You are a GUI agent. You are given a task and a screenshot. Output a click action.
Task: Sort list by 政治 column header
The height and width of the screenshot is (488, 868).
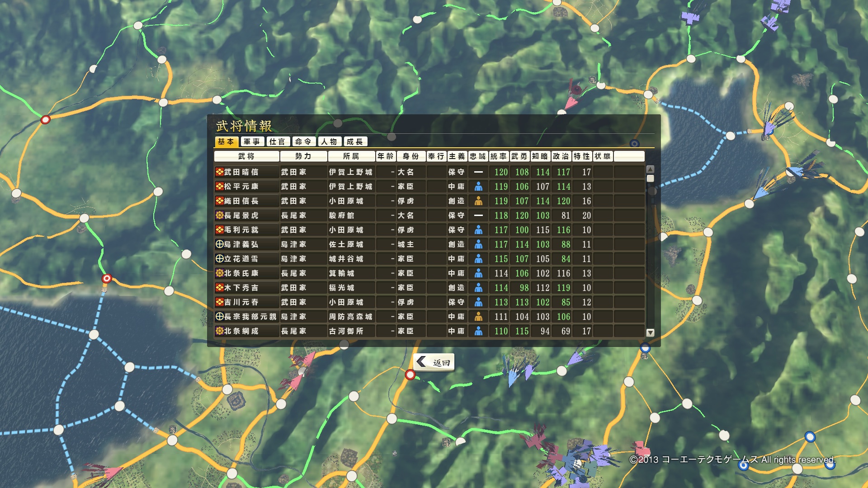click(x=561, y=156)
